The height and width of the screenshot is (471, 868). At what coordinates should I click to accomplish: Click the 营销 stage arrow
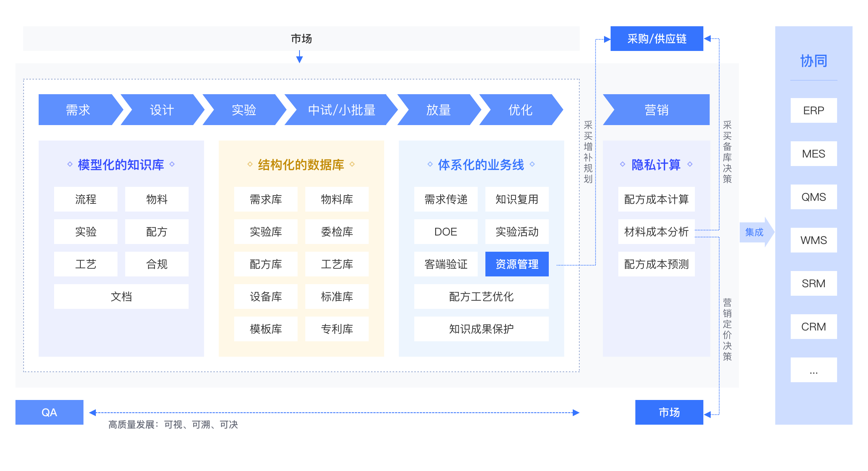click(x=656, y=110)
